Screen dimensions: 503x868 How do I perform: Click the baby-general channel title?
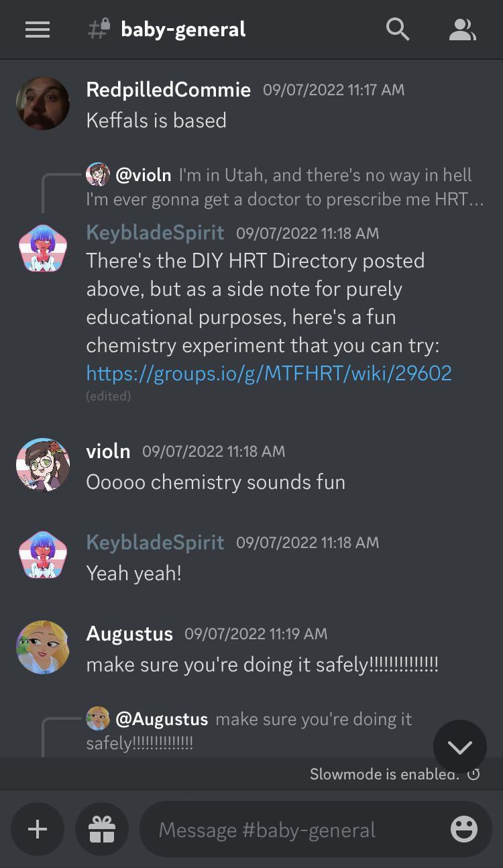183,30
